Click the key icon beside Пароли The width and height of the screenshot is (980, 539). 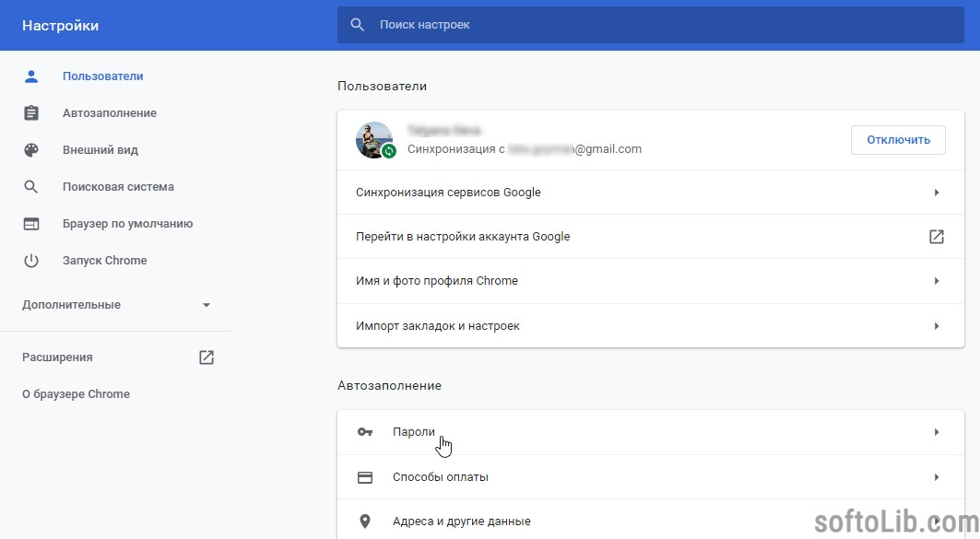pos(365,432)
